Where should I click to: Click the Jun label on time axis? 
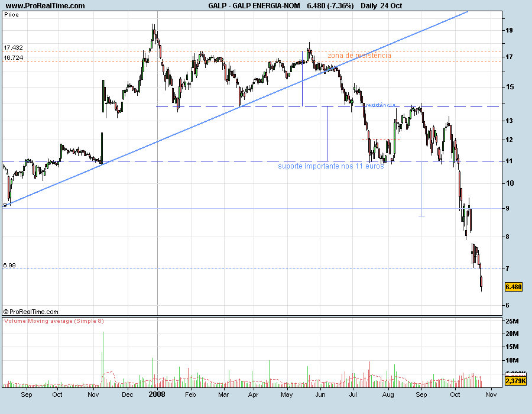point(320,394)
